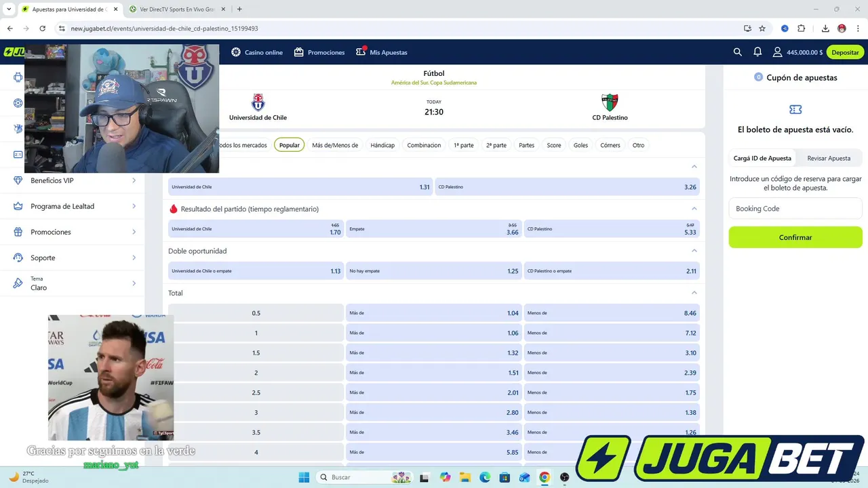Switch to Cargá ID de Apuesta tab
Image resolution: width=868 pixels, height=488 pixels.
click(762, 158)
